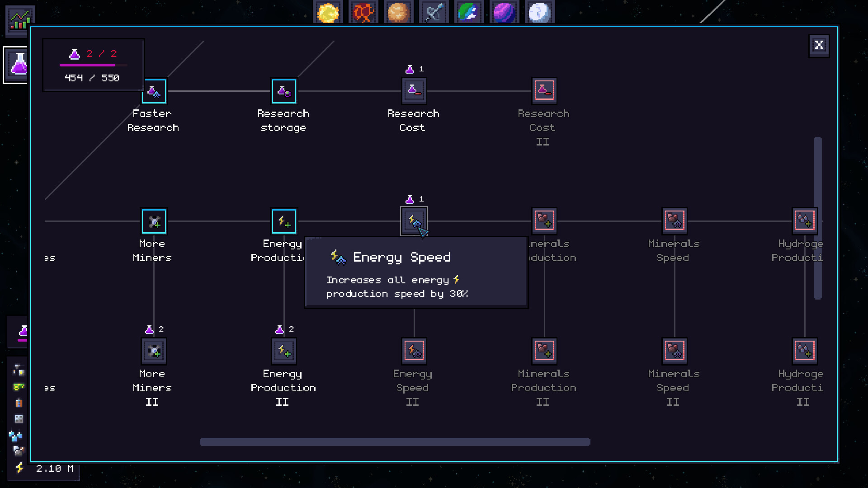868x488 pixels.
Task: Click the Research Cost upgrade node
Action: (x=414, y=91)
